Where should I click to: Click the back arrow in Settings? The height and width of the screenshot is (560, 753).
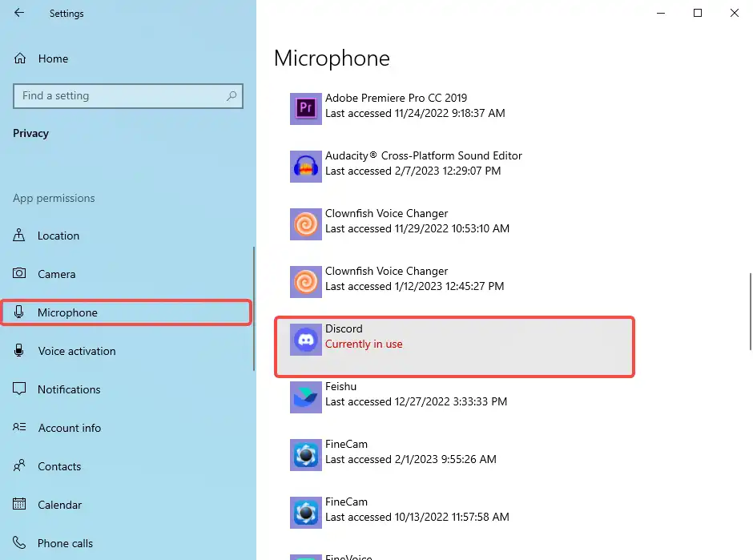point(18,13)
